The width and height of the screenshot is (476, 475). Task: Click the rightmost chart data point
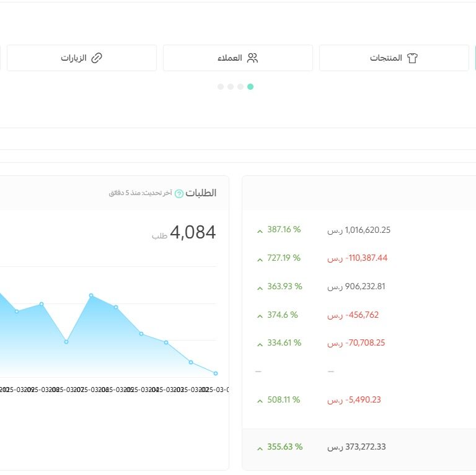[x=216, y=373]
